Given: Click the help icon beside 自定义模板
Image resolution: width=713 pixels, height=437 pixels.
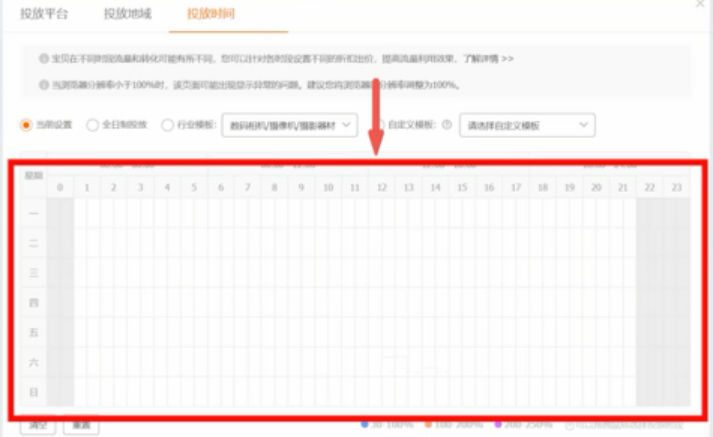Looking at the screenshot, I should click(446, 125).
